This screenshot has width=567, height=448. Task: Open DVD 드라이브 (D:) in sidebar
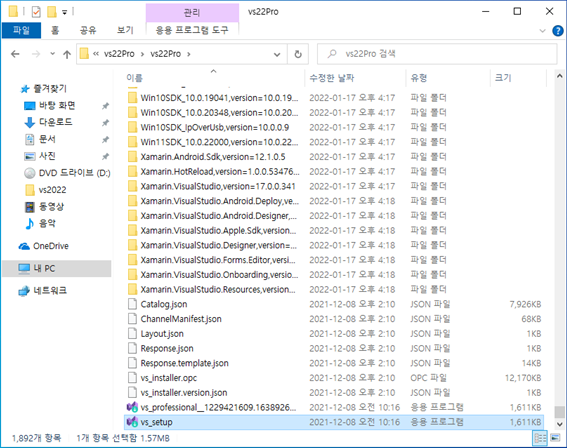(67, 173)
